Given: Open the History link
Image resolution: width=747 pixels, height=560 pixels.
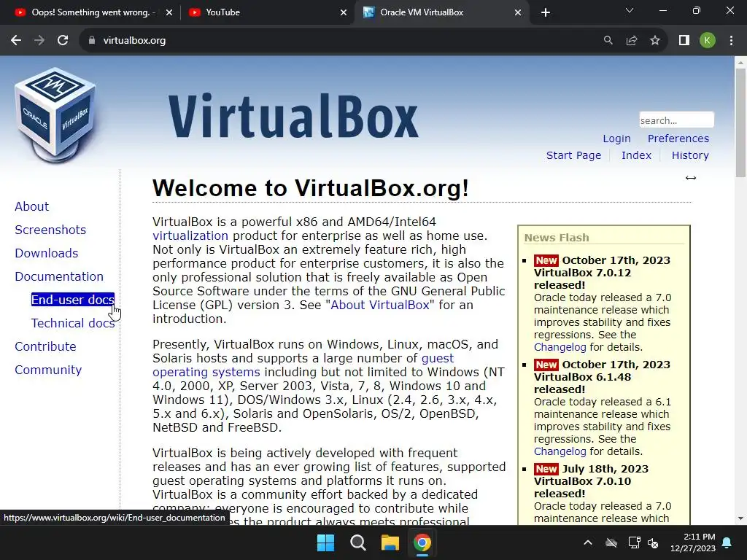Looking at the screenshot, I should coord(690,155).
